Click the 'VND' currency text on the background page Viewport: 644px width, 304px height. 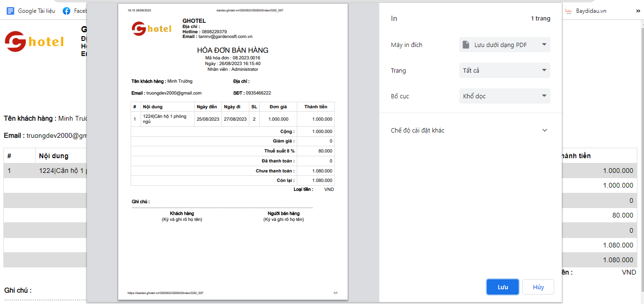(x=629, y=273)
